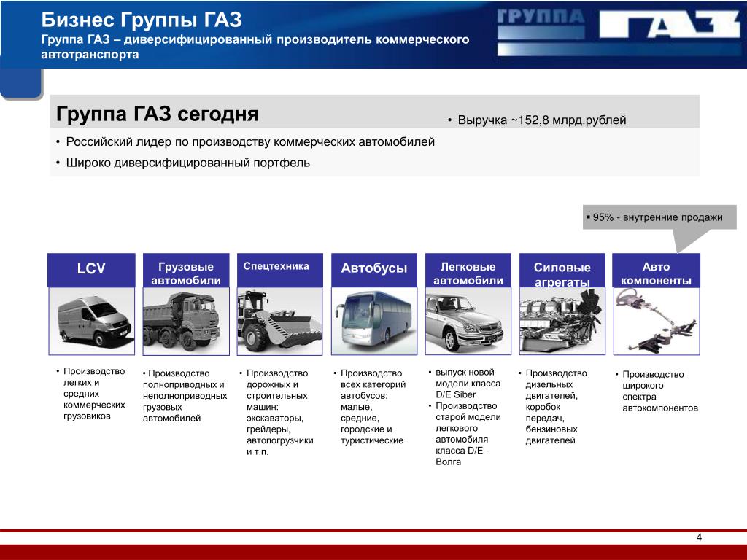Click the LCV category header
This screenshot has width=747, height=560.
tap(91, 270)
